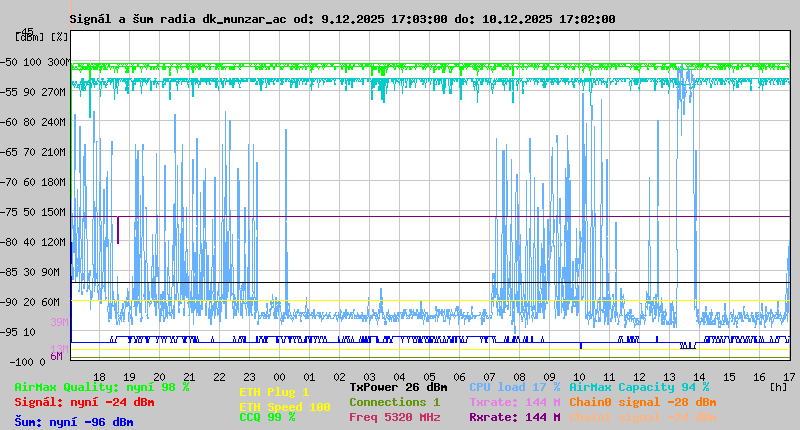Viewport: 800px width, 430px height.
Task: Click the TxPower 26 dBm label
Action: coord(398,387)
